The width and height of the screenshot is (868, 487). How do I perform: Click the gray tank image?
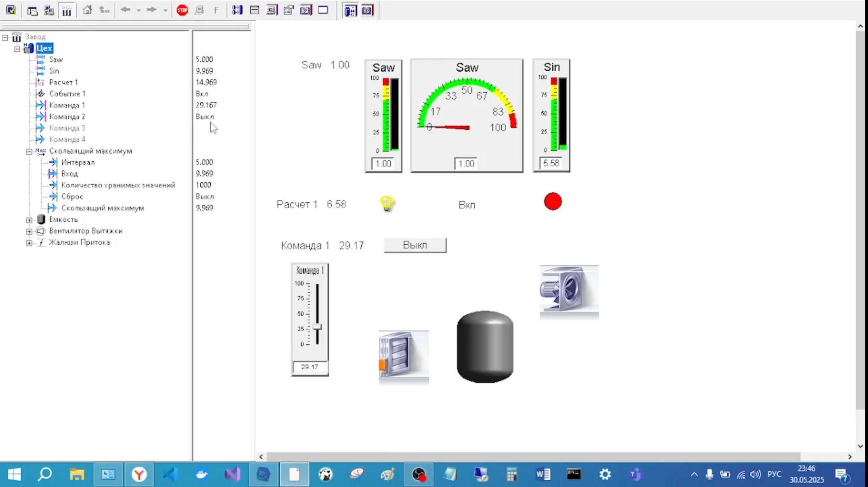coord(485,346)
